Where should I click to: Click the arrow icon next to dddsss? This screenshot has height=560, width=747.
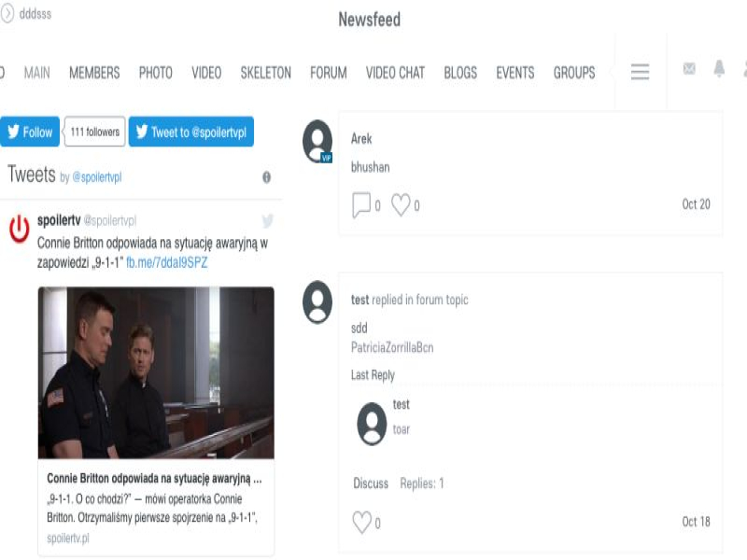7,14
